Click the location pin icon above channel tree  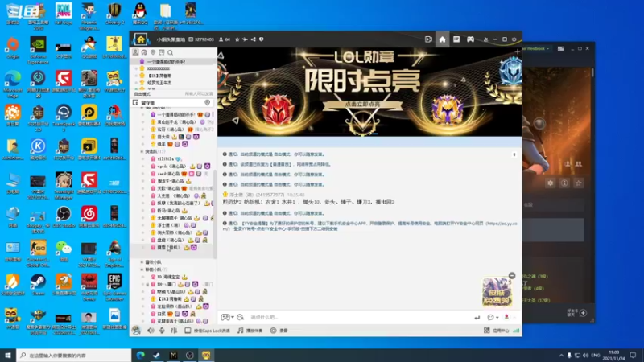coord(153,52)
